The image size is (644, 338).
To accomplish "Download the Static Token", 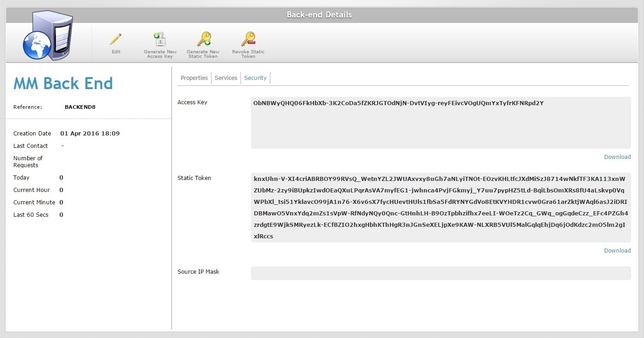I will [x=617, y=251].
